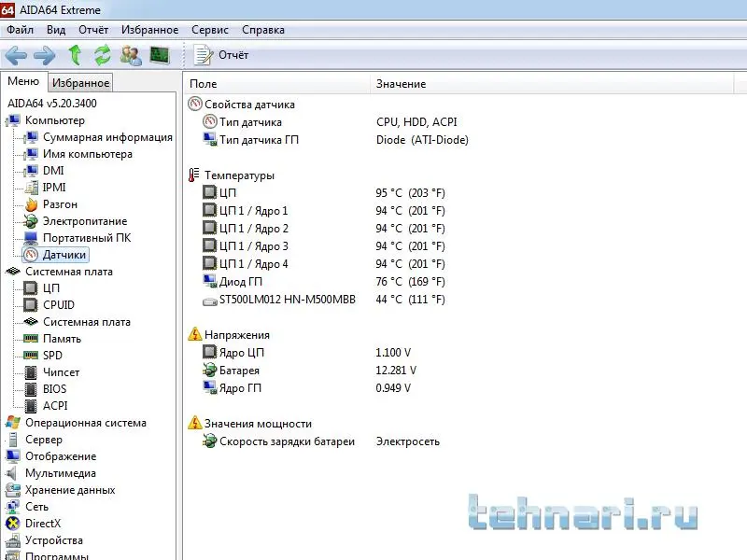Select Электропитание tree item

pos(85,221)
